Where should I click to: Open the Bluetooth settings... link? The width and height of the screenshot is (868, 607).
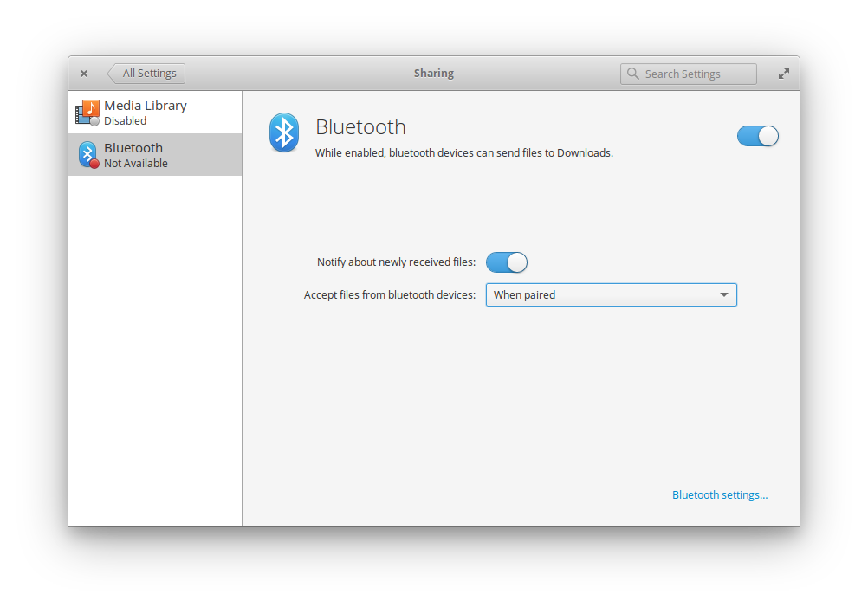pyautogui.click(x=720, y=495)
